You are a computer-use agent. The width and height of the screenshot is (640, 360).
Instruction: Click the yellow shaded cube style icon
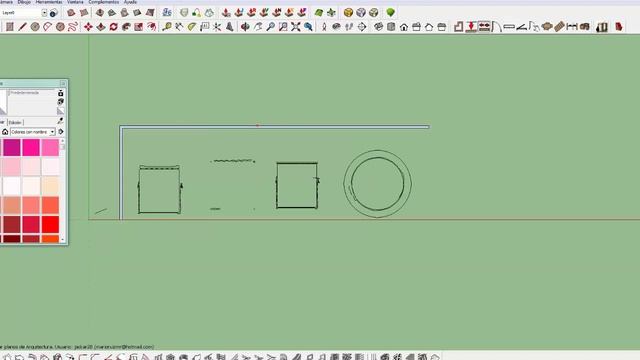click(x=348, y=13)
